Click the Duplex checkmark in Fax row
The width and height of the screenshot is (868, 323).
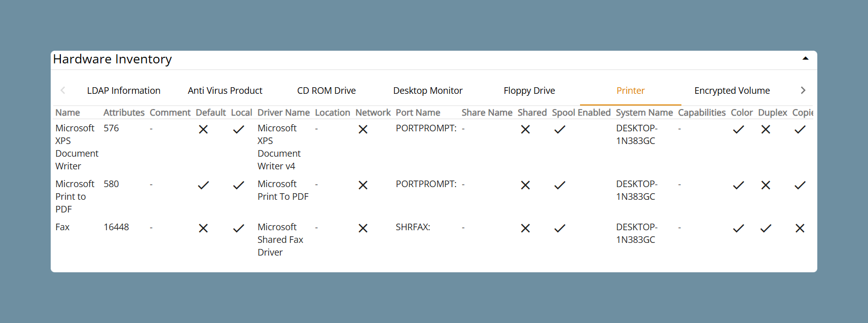766,228
